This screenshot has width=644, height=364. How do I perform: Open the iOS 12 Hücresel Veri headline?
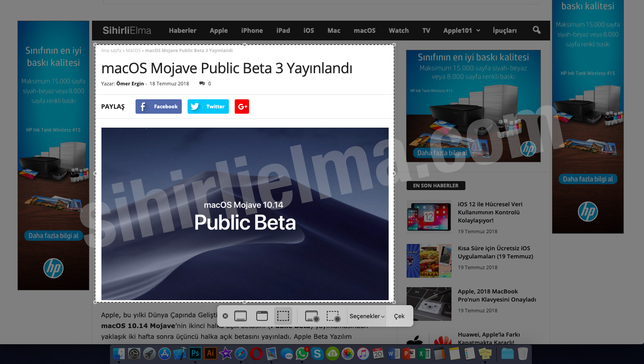(x=490, y=212)
